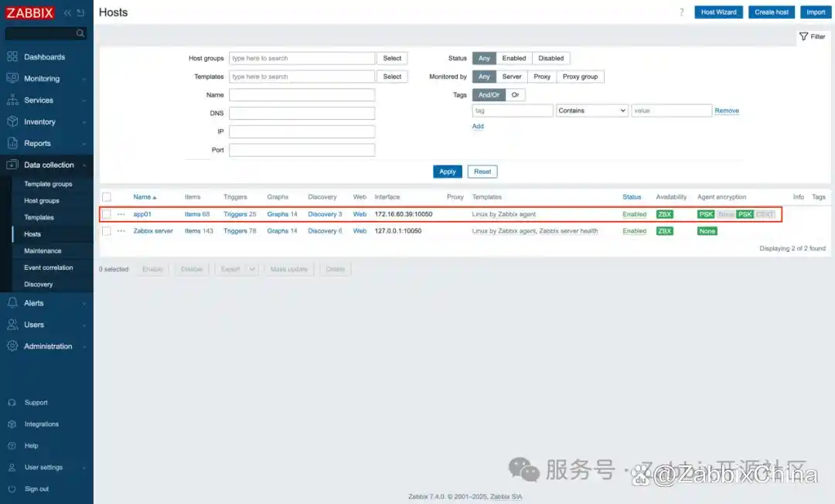Screen dimensions: 835x504
Task: Tick the checkbox for host app01
Action: click(107, 214)
